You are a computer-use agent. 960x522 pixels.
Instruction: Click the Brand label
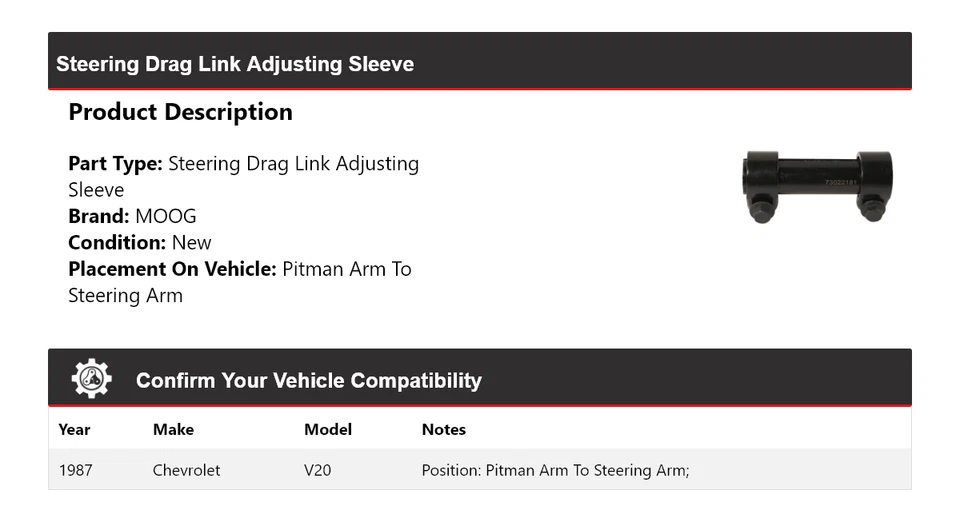click(98, 216)
